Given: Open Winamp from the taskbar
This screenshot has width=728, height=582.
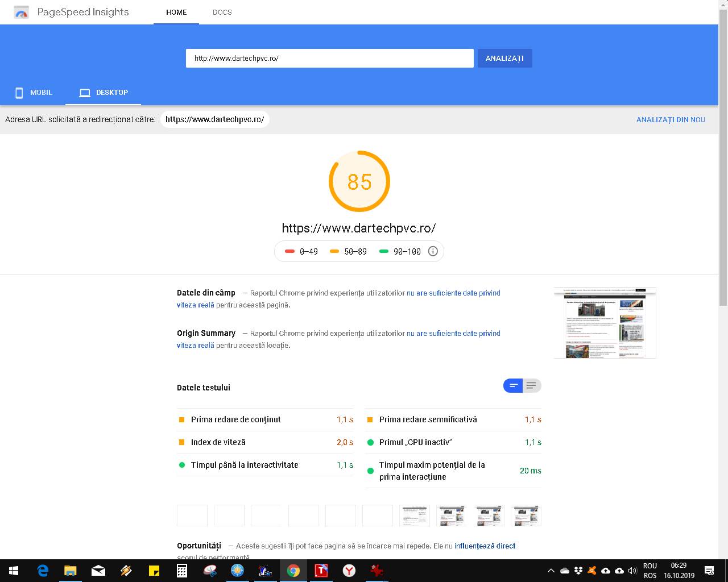Looking at the screenshot, I should 126,571.
